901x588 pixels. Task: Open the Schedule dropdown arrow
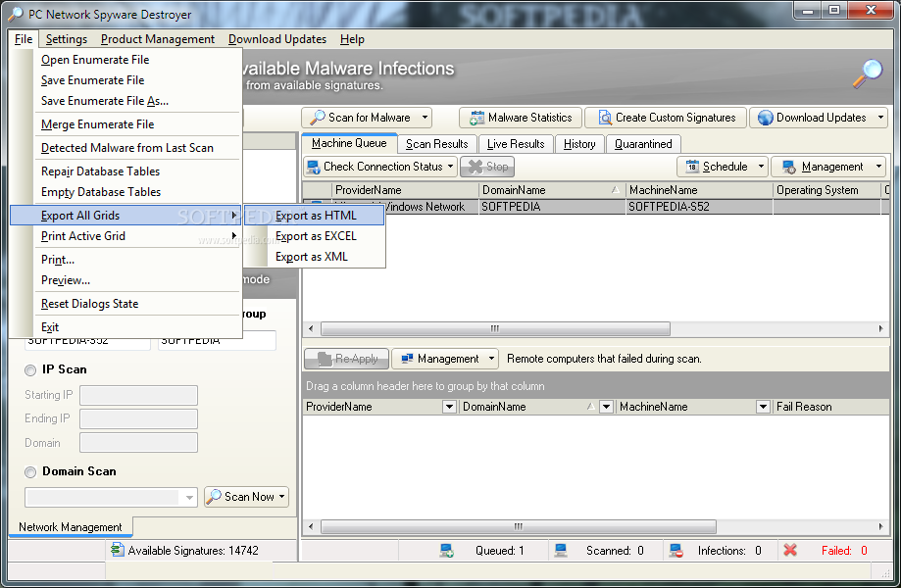[x=761, y=167]
